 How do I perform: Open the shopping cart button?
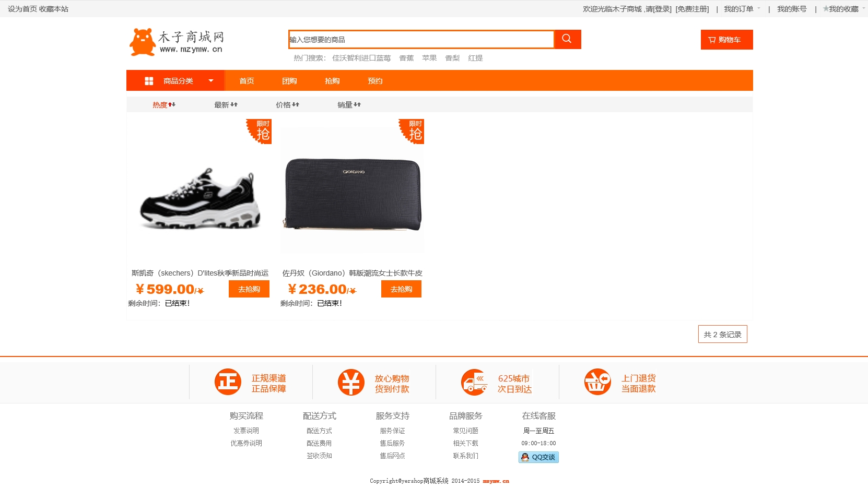point(726,40)
